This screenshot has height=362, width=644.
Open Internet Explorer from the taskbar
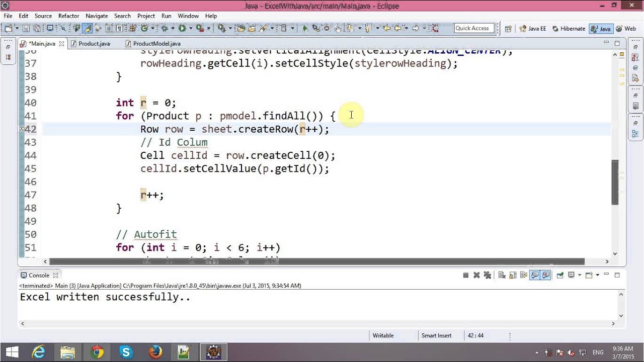[x=39, y=352]
